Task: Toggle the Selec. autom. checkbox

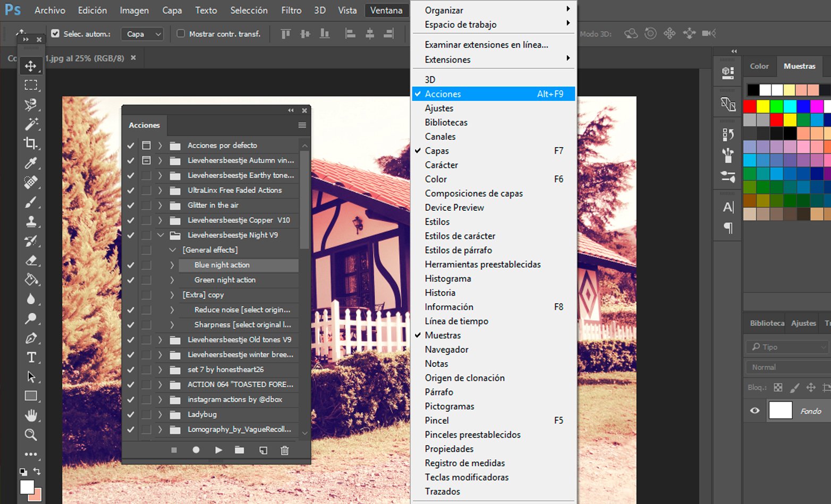Action: (55, 33)
